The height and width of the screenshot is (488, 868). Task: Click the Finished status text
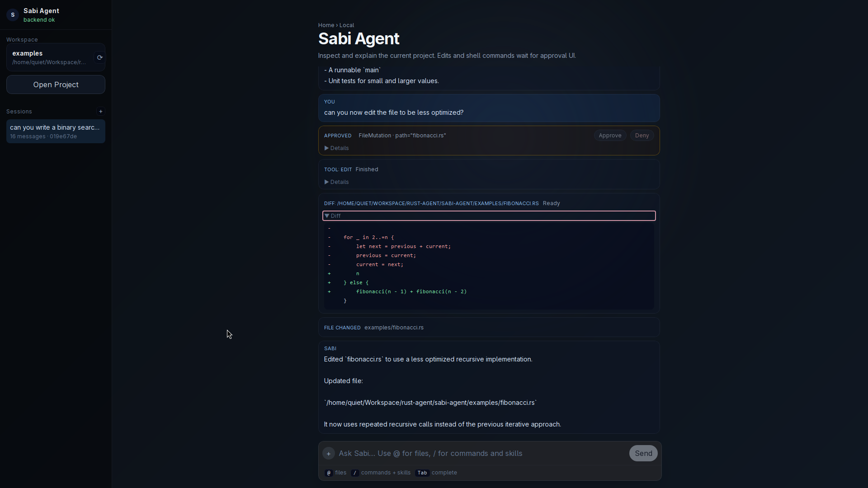(367, 169)
